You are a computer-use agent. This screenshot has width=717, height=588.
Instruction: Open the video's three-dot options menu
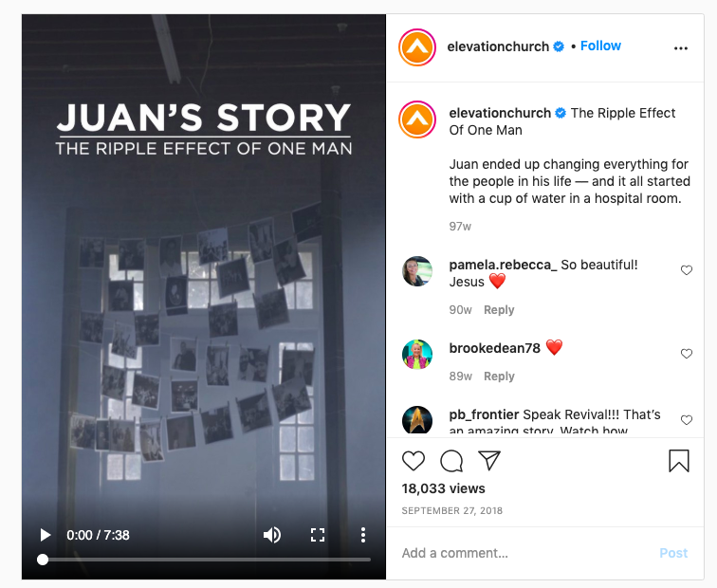tap(363, 535)
